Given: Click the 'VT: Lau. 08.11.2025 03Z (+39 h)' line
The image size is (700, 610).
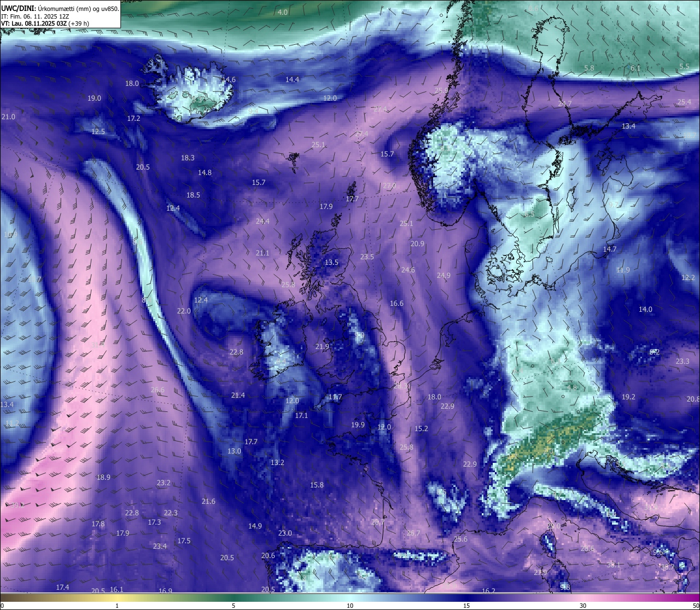Looking at the screenshot, I should click(x=45, y=24).
